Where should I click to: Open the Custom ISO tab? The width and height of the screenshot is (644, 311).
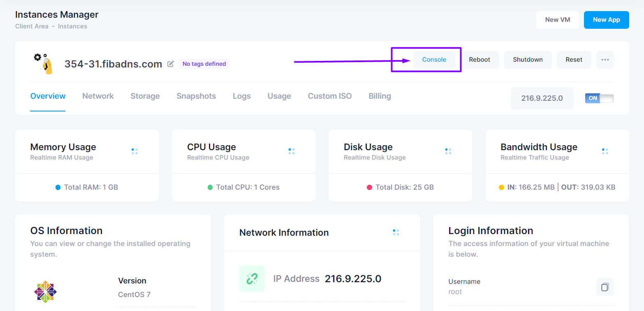click(330, 96)
